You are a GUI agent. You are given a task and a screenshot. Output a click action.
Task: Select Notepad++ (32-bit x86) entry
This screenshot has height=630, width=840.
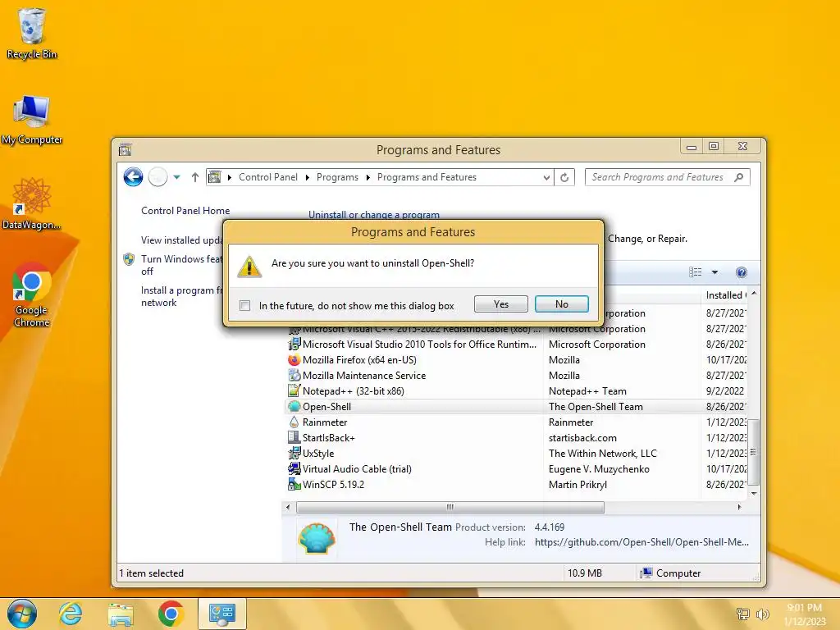[x=517, y=390]
